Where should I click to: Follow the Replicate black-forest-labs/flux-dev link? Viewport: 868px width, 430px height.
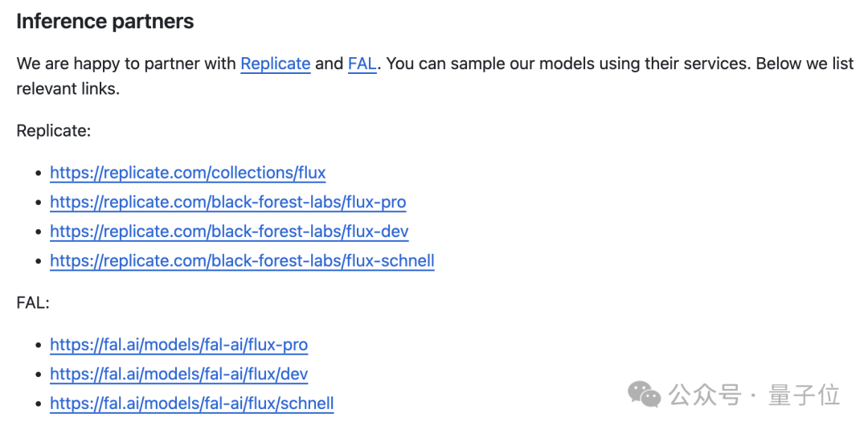tap(229, 231)
